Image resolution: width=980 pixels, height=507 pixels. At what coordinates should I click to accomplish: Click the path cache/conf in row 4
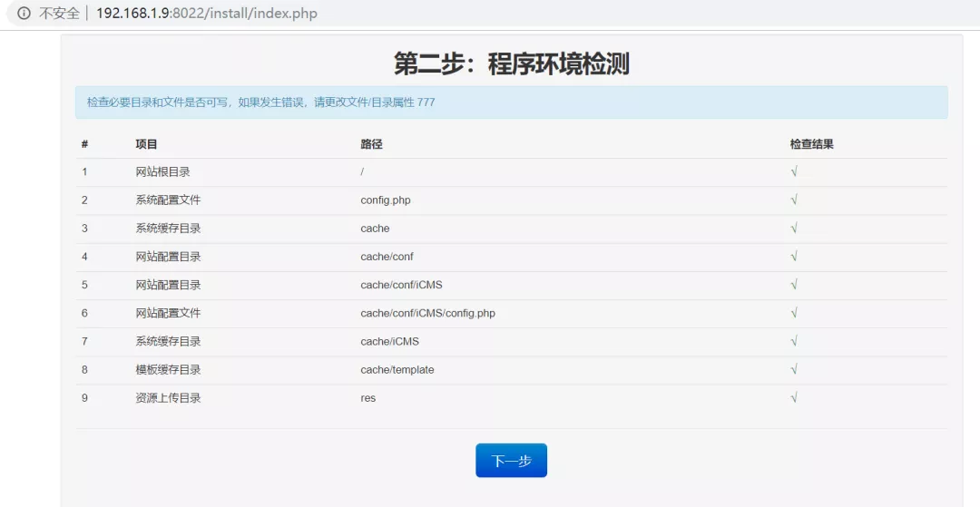pyautogui.click(x=387, y=257)
